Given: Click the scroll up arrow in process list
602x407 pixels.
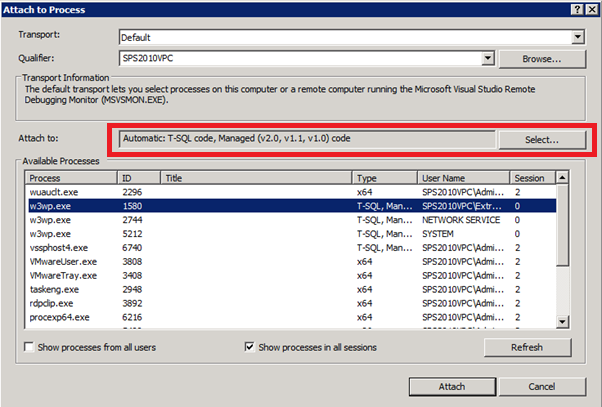Looking at the screenshot, I should (x=562, y=178).
